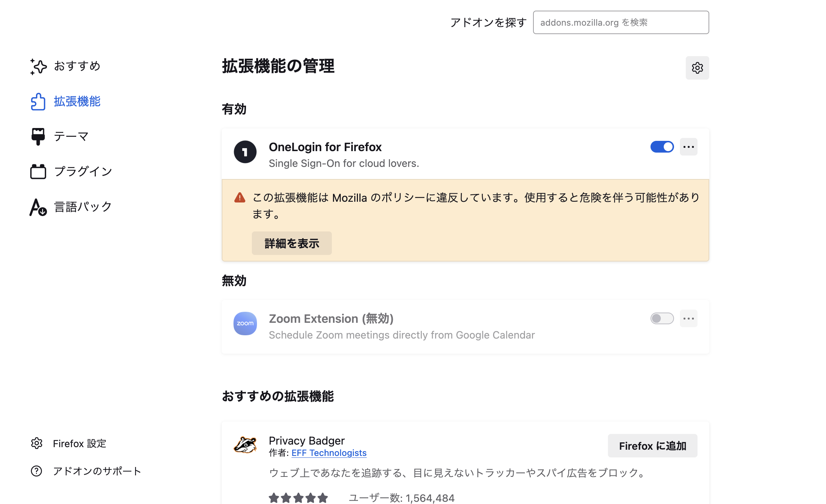
Task: Click the 有効 section heading
Action: [x=234, y=109]
